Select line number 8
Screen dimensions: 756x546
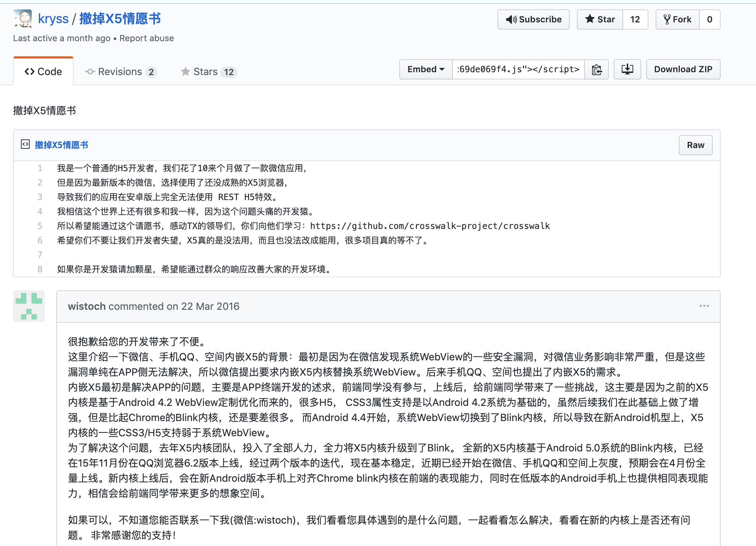coord(40,269)
